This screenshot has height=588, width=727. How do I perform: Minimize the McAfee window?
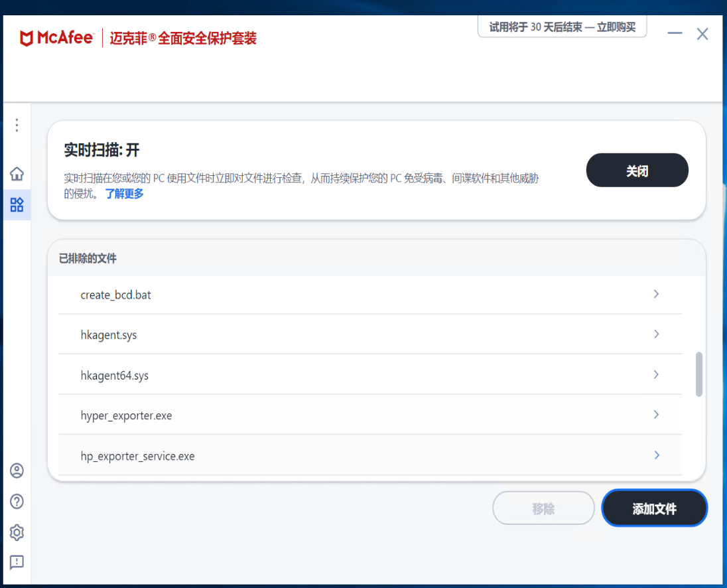tap(675, 33)
